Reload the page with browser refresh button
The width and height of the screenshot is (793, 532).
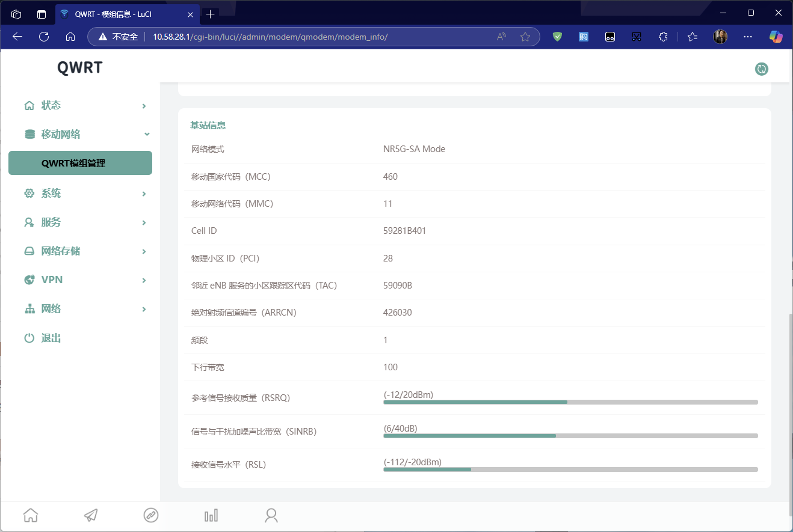(44, 37)
